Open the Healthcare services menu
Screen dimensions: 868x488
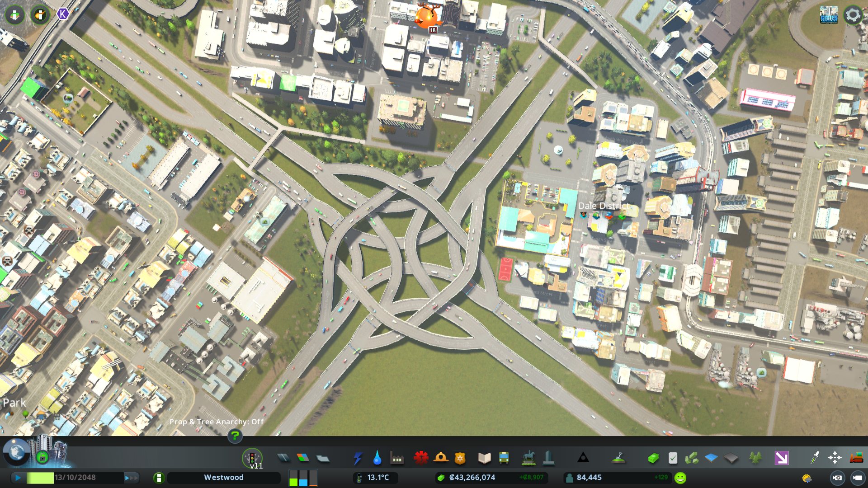point(421,458)
